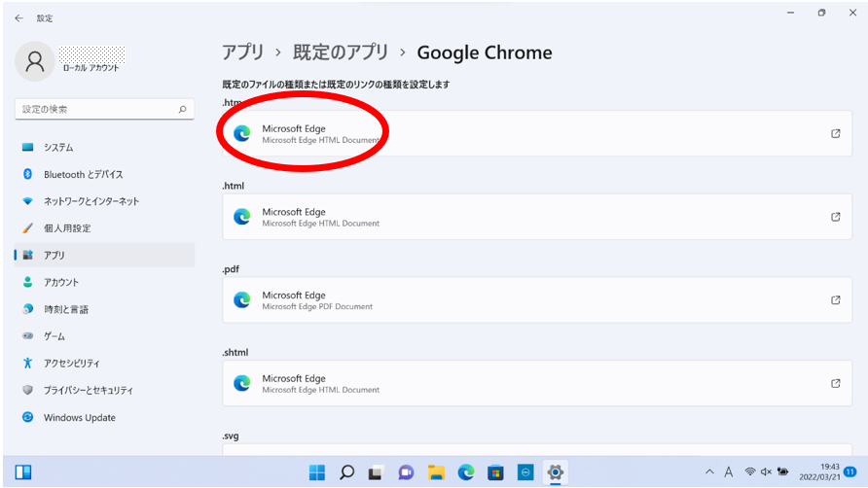Open the Windows Start menu
Screen dimensions: 868x488
click(x=317, y=472)
